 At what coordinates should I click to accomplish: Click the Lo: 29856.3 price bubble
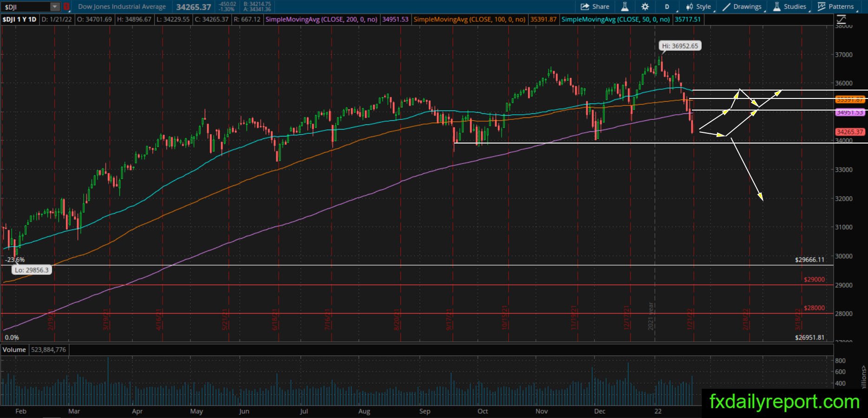(x=32, y=270)
